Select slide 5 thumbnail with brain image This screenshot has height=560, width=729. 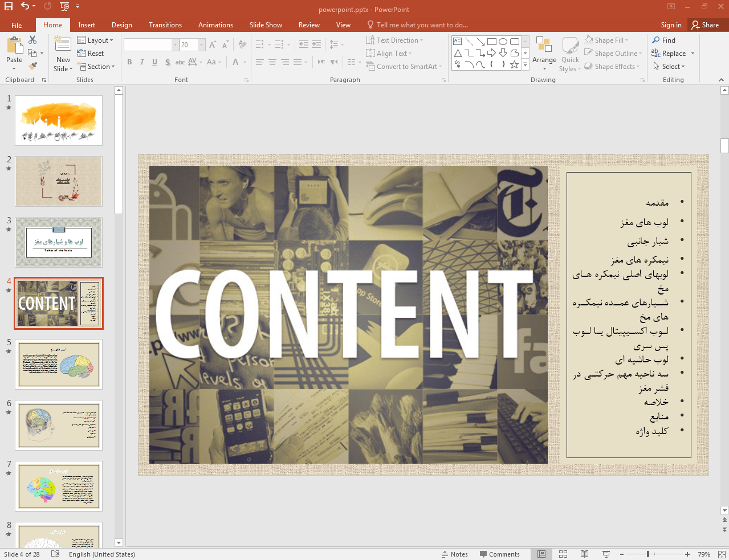59,365
